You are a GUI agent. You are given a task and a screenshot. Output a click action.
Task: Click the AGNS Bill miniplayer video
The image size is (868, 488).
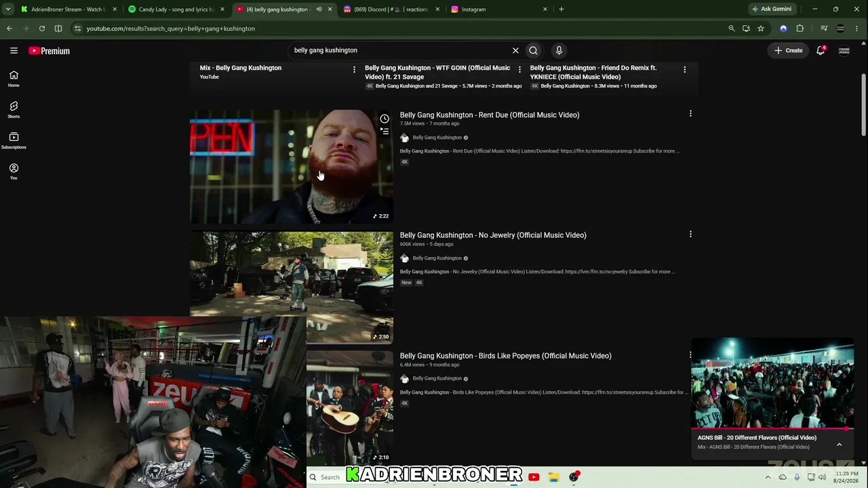click(x=772, y=383)
